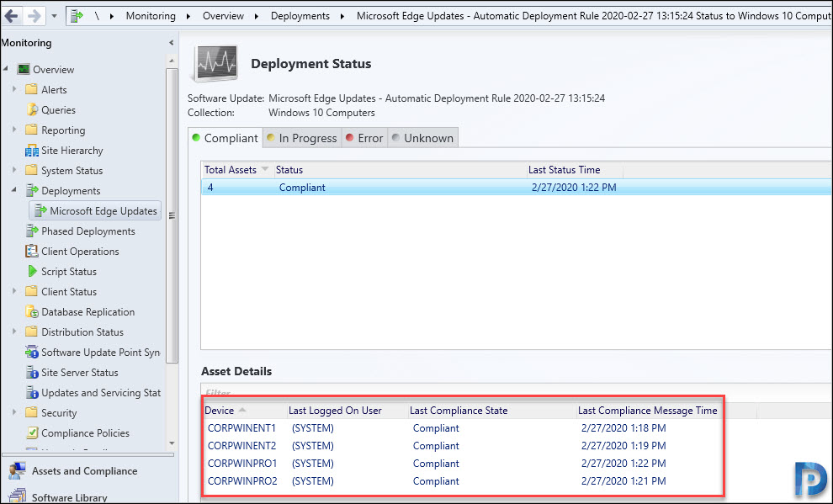Click the Security folder icon
The image size is (833, 504).
31,412
